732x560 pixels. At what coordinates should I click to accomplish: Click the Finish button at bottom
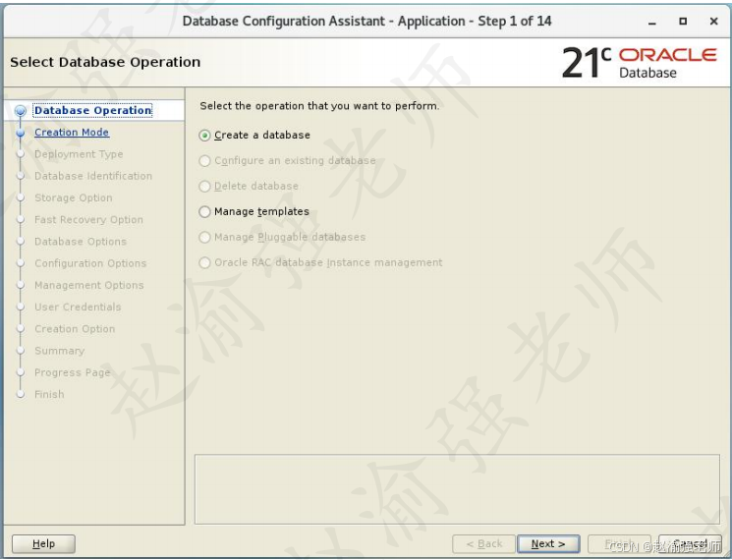[x=619, y=544]
